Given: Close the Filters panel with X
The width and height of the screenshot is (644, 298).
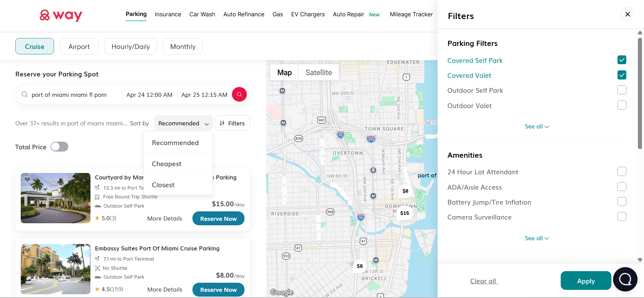Looking at the screenshot, I should [x=627, y=14].
